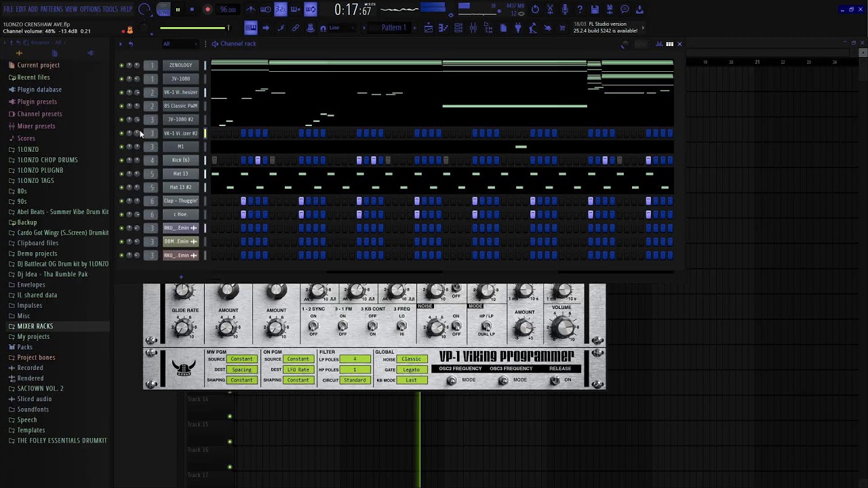Open the KB Mode Last selector

(x=411, y=380)
